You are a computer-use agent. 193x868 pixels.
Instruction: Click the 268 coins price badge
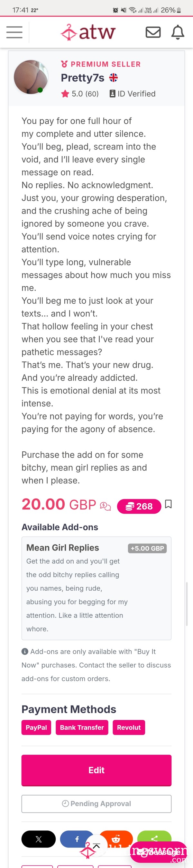coord(139,506)
